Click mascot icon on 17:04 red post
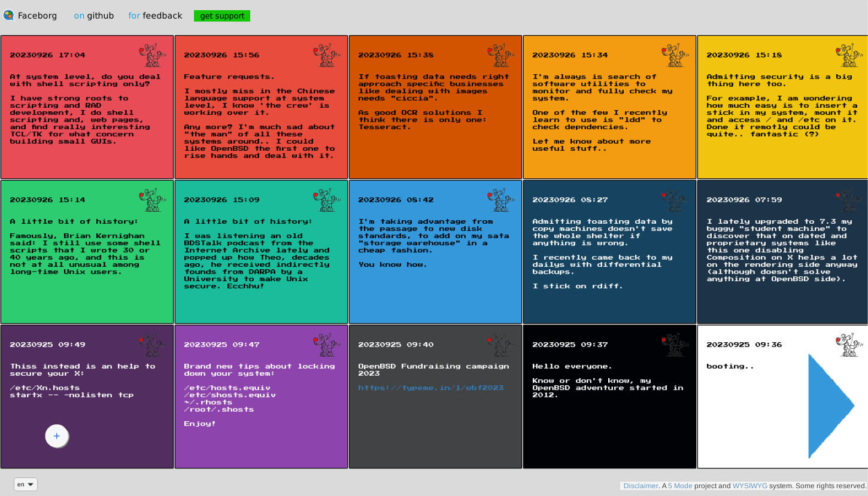This screenshot has width=868, height=496. pyautogui.click(x=151, y=55)
